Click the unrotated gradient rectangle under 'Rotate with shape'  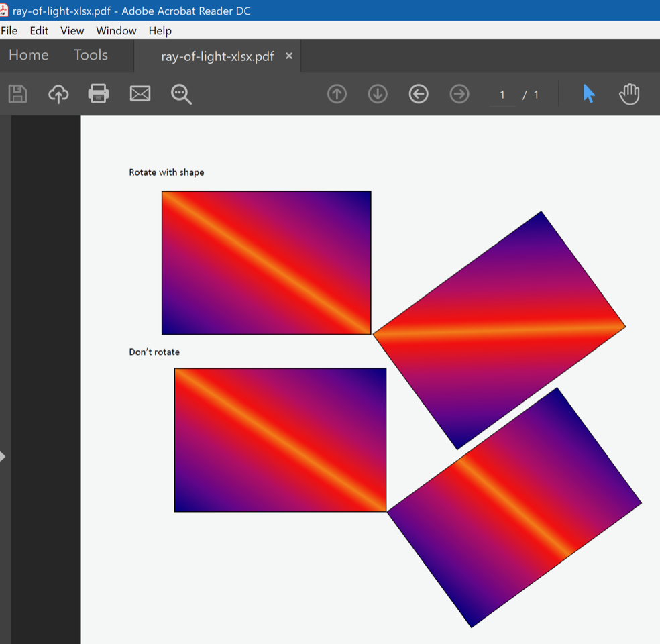pos(266,263)
